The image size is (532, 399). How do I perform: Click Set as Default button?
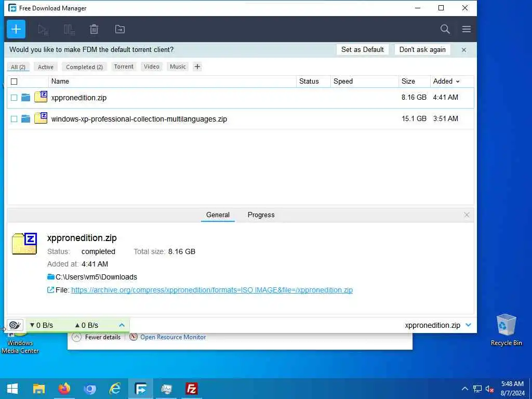tap(362, 49)
